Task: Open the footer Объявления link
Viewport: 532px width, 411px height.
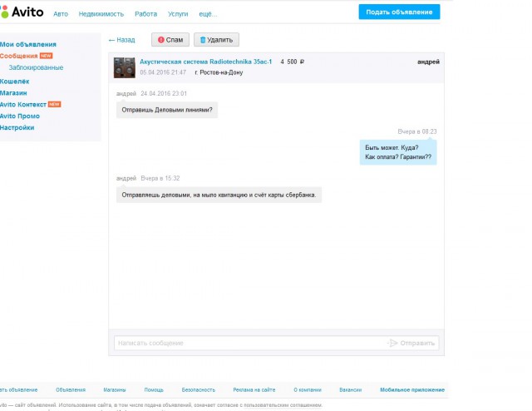Action: click(x=71, y=390)
